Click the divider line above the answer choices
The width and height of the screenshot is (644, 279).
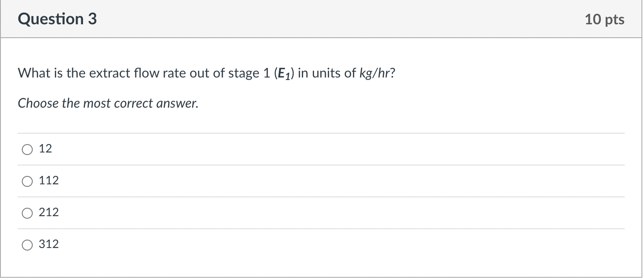pyautogui.click(x=322, y=133)
